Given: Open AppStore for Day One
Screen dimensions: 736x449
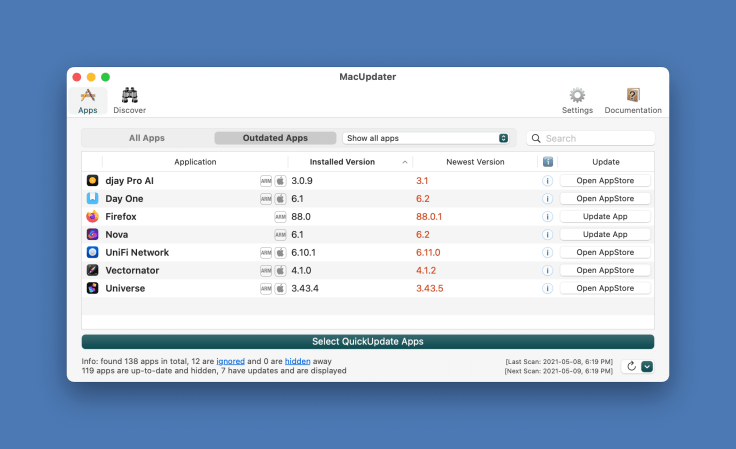Looking at the screenshot, I should click(605, 198).
